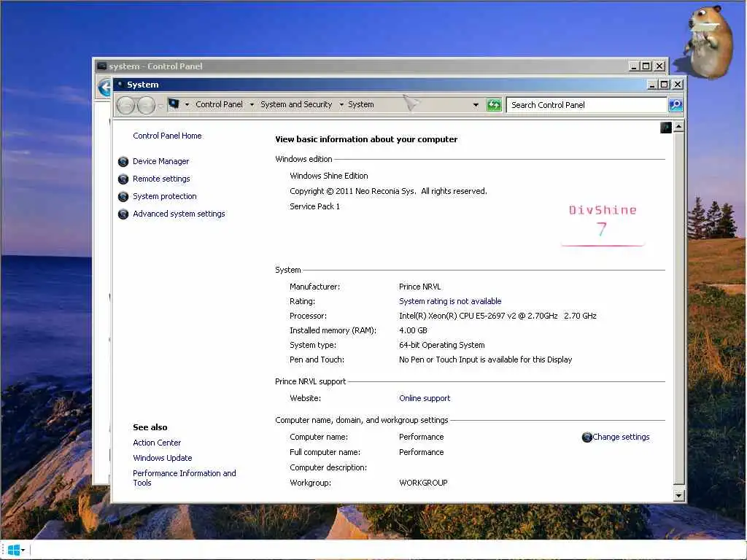This screenshot has height=560, width=747.
Task: Click Prince NRVL manufacturer value
Action: coord(419,287)
